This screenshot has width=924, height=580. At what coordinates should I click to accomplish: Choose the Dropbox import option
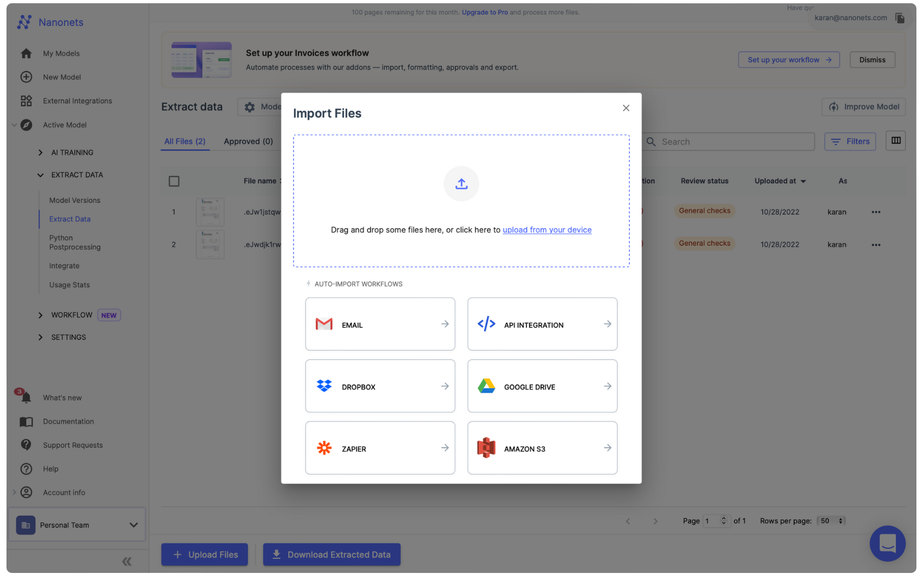380,386
